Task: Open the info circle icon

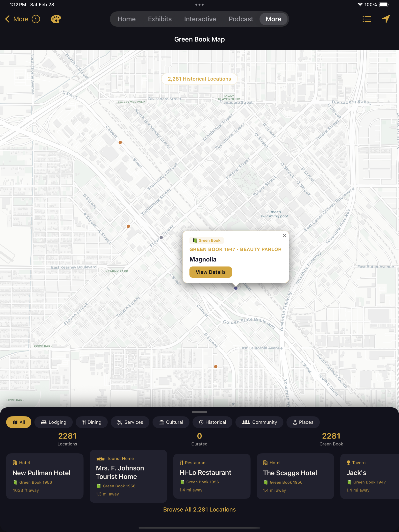Action: (36, 19)
